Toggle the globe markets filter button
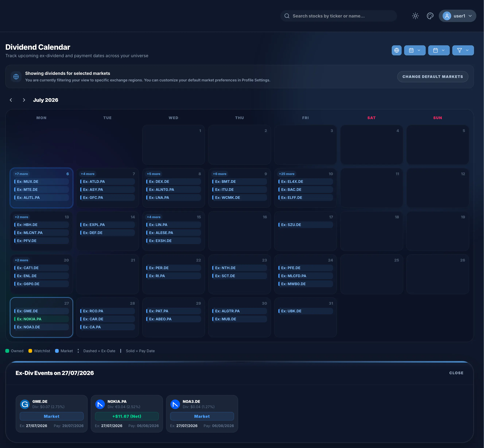The width and height of the screenshot is (484, 448). pyautogui.click(x=396, y=50)
